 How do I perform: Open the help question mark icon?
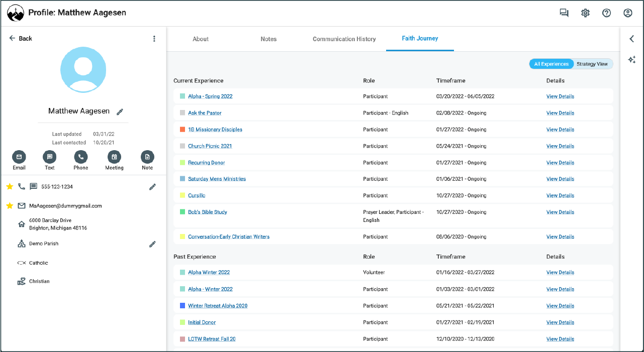[606, 13]
